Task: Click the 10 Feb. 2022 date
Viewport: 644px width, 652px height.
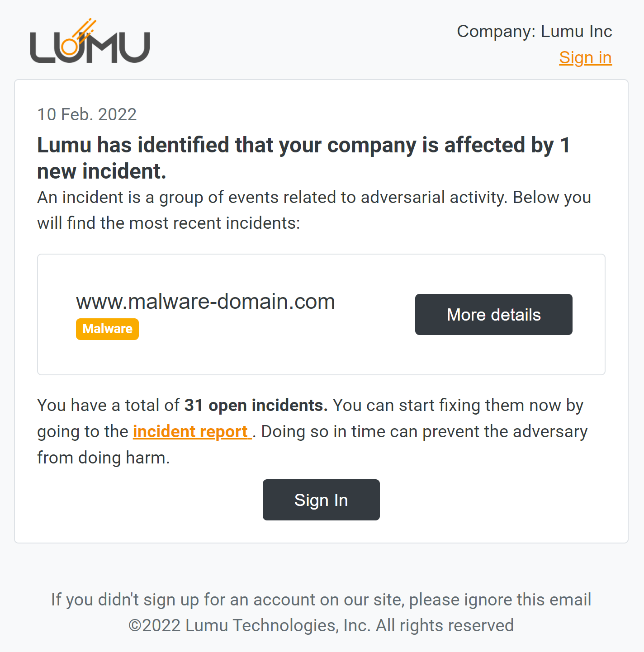Action: coord(87,115)
